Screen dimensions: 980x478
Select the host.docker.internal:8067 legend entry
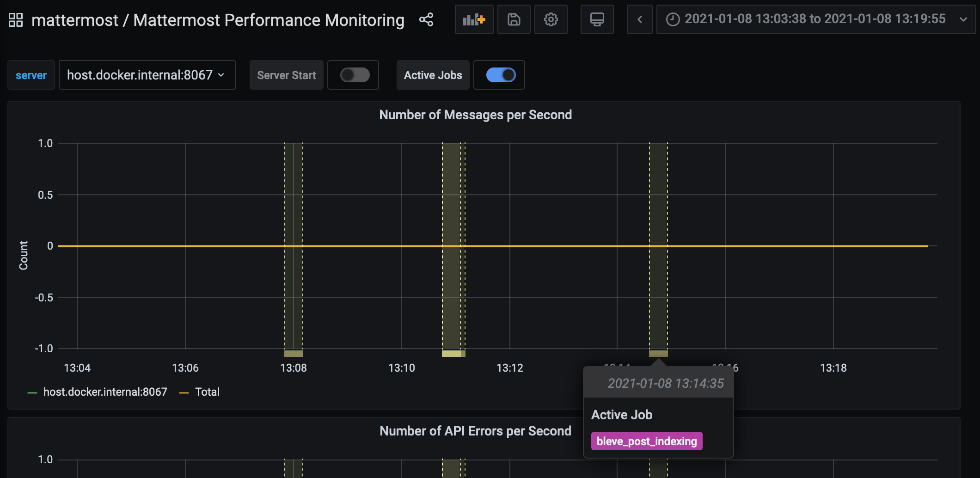(104, 392)
